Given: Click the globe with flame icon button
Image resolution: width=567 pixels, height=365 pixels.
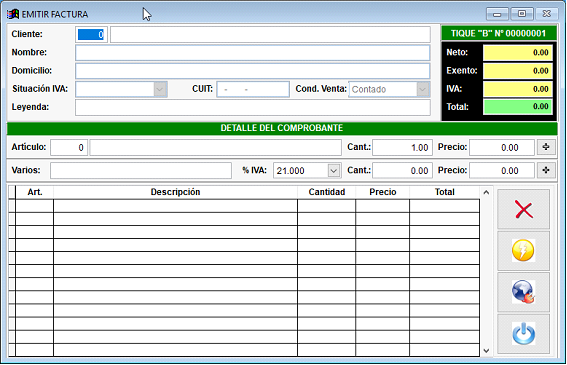Looking at the screenshot, I should [523, 292].
